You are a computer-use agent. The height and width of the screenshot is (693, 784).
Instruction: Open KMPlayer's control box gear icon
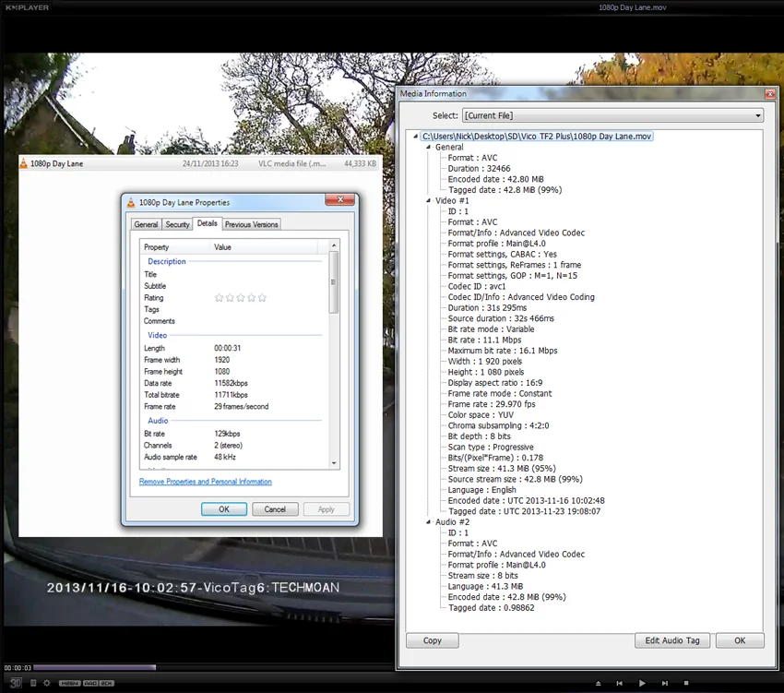coord(47,683)
